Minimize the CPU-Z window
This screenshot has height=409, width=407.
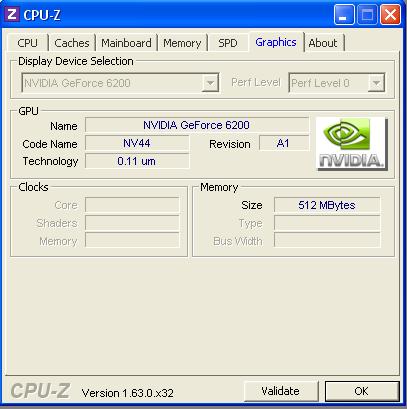[344, 15]
